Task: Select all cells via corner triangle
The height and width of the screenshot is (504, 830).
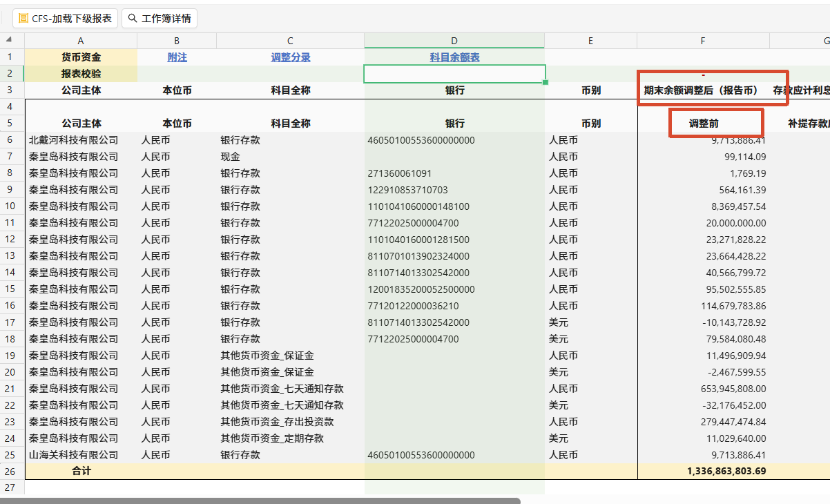Action: (9, 41)
